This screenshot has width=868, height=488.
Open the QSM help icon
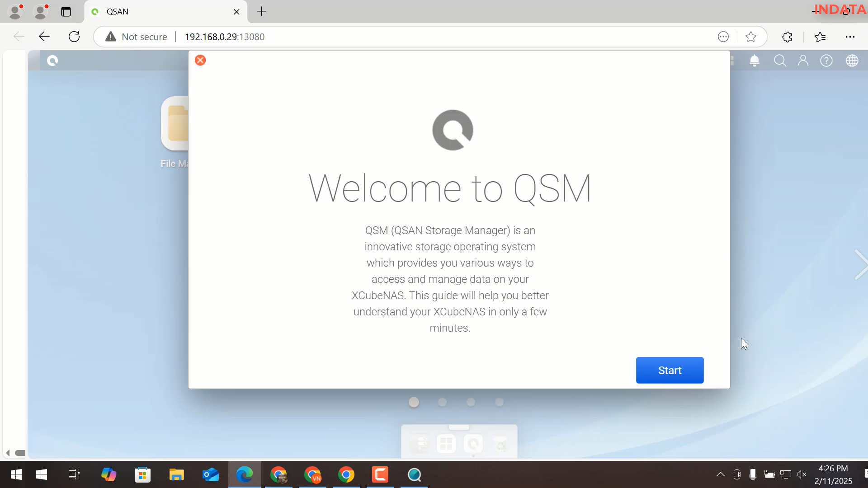tap(826, 61)
